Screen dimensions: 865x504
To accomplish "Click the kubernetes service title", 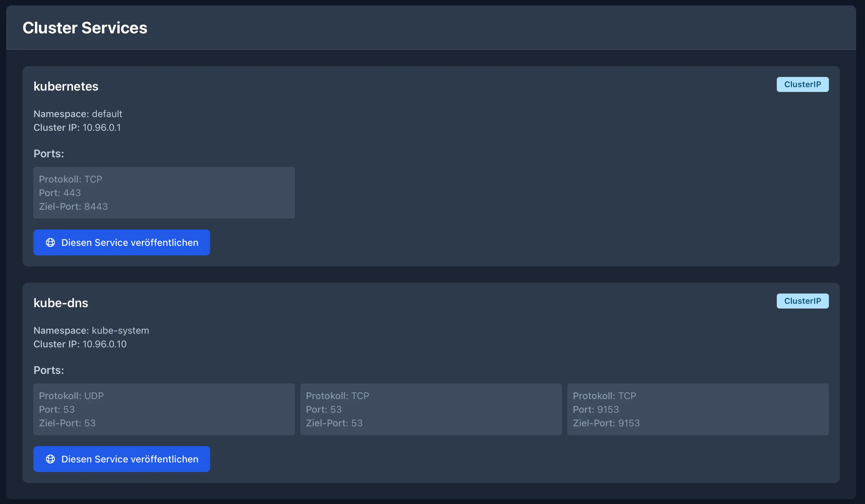I will click(66, 86).
